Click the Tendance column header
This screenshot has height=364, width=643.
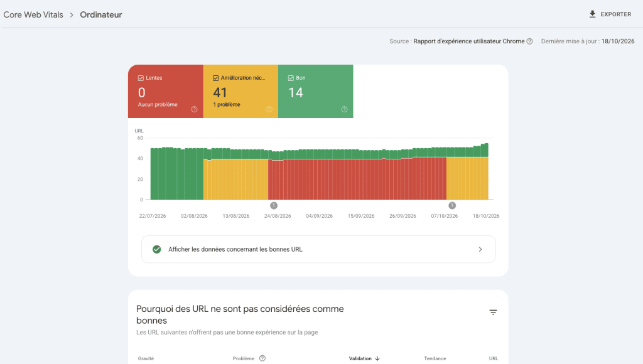coord(435,359)
